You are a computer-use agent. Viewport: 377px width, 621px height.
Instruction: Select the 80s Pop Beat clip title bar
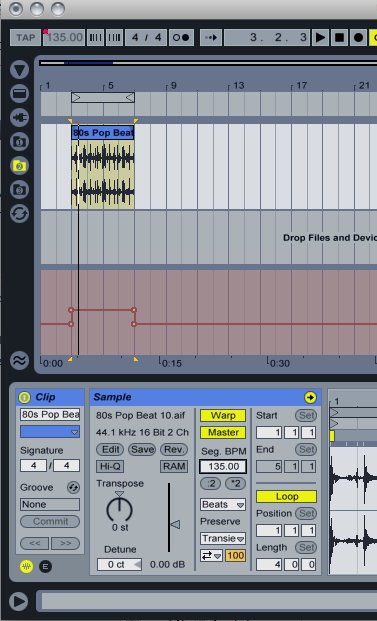pyautogui.click(x=103, y=132)
